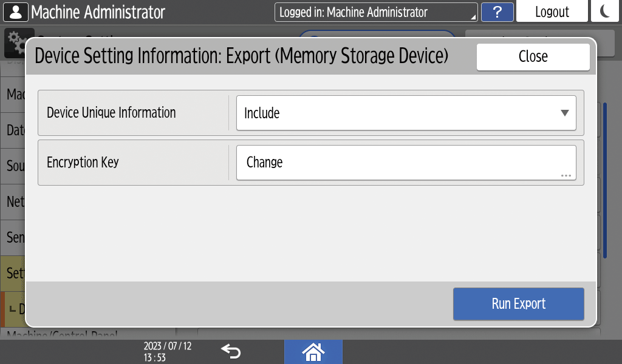Go to the Home screen icon
622x364 pixels.
point(313,352)
